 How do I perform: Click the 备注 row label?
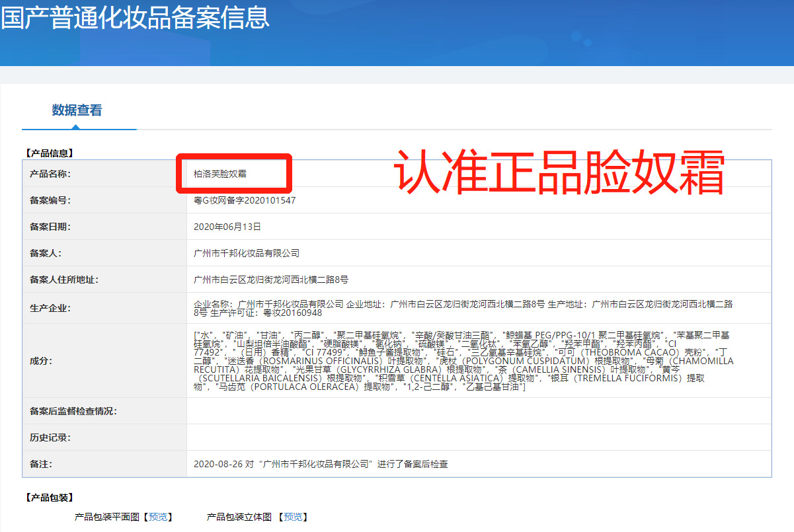pos(41,464)
